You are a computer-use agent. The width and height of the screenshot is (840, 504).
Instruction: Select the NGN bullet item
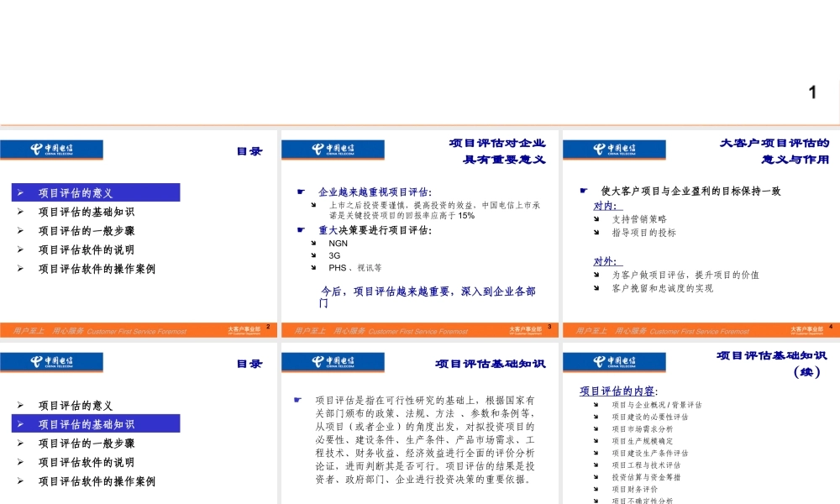[x=338, y=243]
